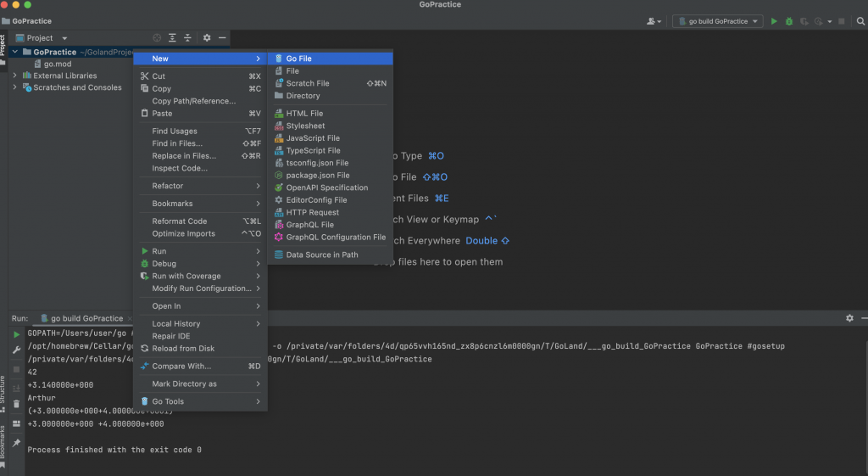Open the Open In submenu
This screenshot has height=476, width=868.
pyautogui.click(x=200, y=306)
